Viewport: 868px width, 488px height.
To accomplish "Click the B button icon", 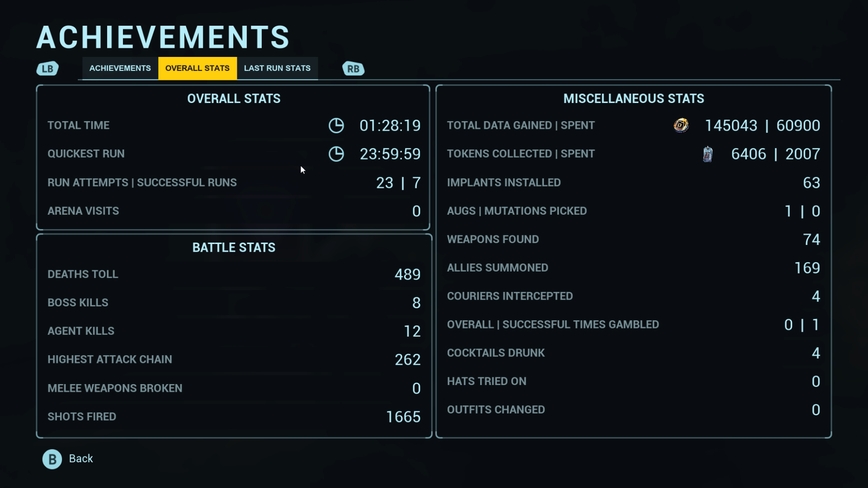I will point(52,459).
